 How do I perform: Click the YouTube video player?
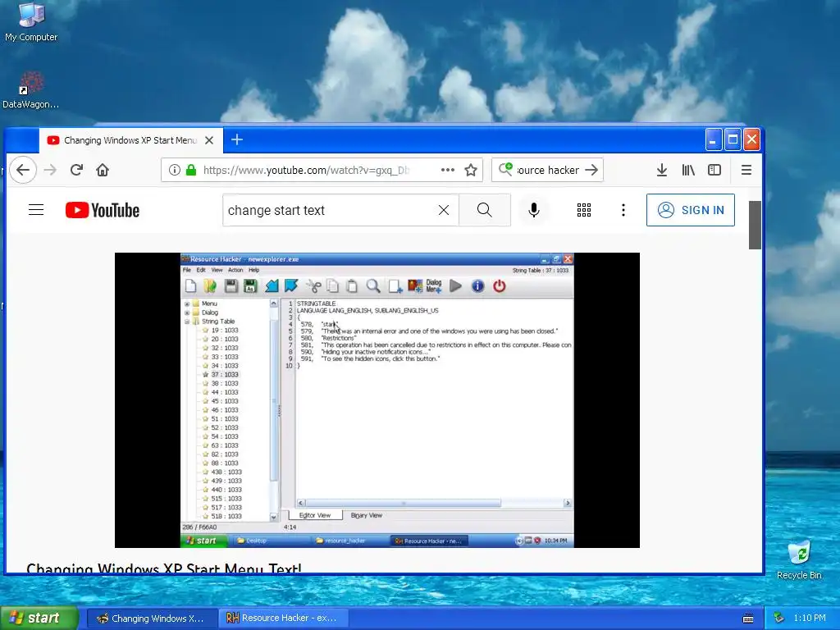tap(377, 400)
